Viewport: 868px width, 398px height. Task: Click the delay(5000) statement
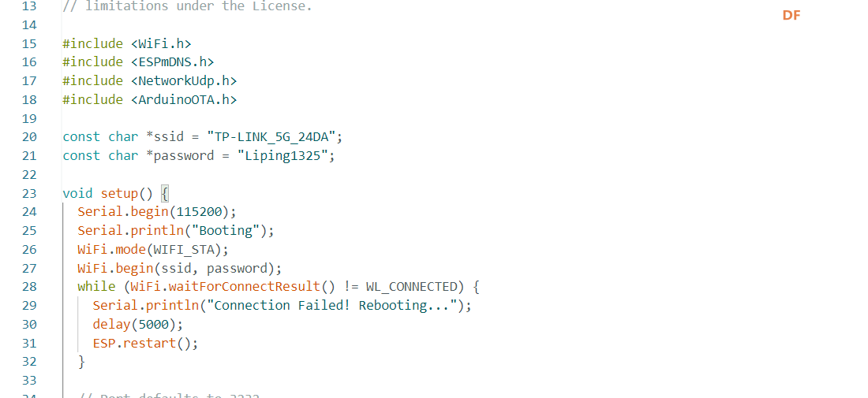click(138, 324)
